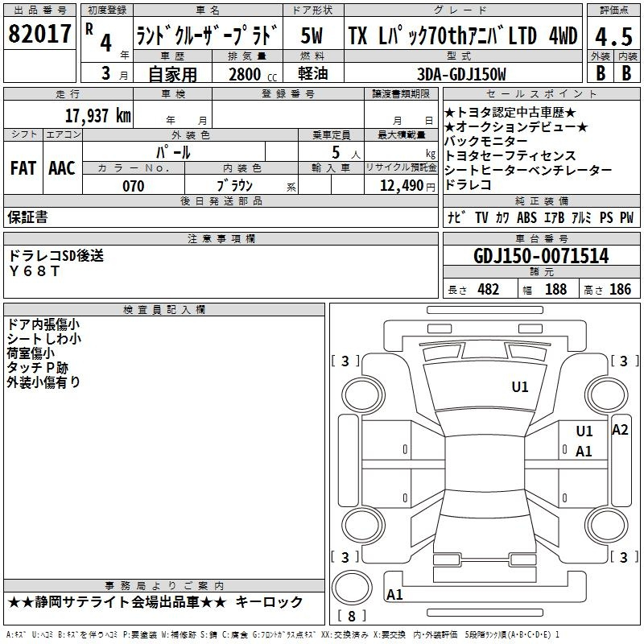
Task: Select the A2 mark on the diagram
Action: pyautogui.click(x=620, y=430)
